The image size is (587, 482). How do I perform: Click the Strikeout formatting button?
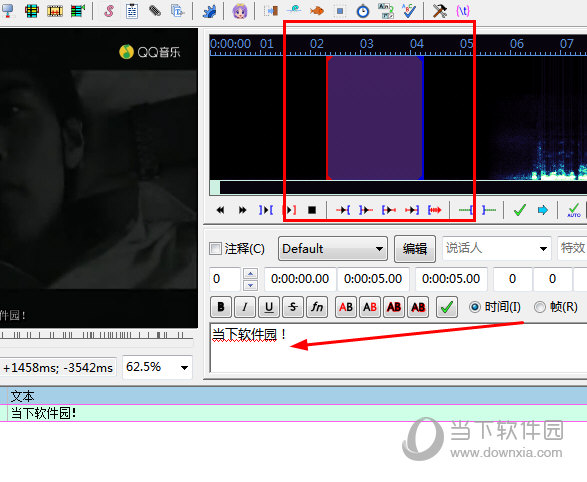pyautogui.click(x=293, y=307)
